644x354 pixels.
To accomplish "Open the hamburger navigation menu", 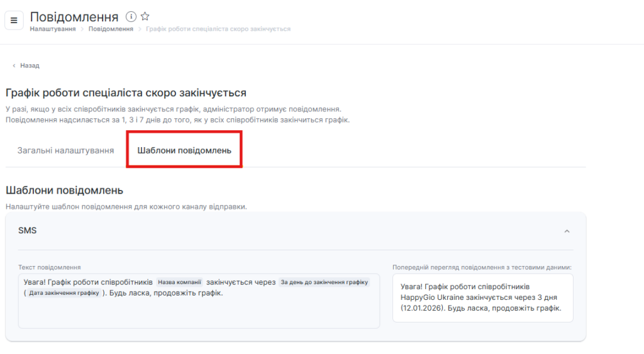I will pos(14,20).
